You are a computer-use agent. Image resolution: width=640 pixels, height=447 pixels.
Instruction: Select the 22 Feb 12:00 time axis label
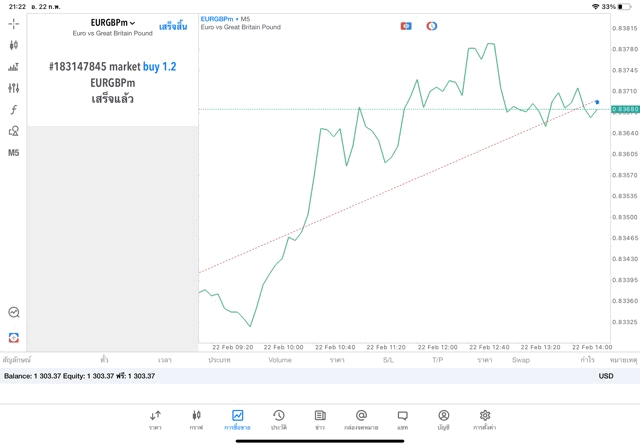(x=438, y=347)
